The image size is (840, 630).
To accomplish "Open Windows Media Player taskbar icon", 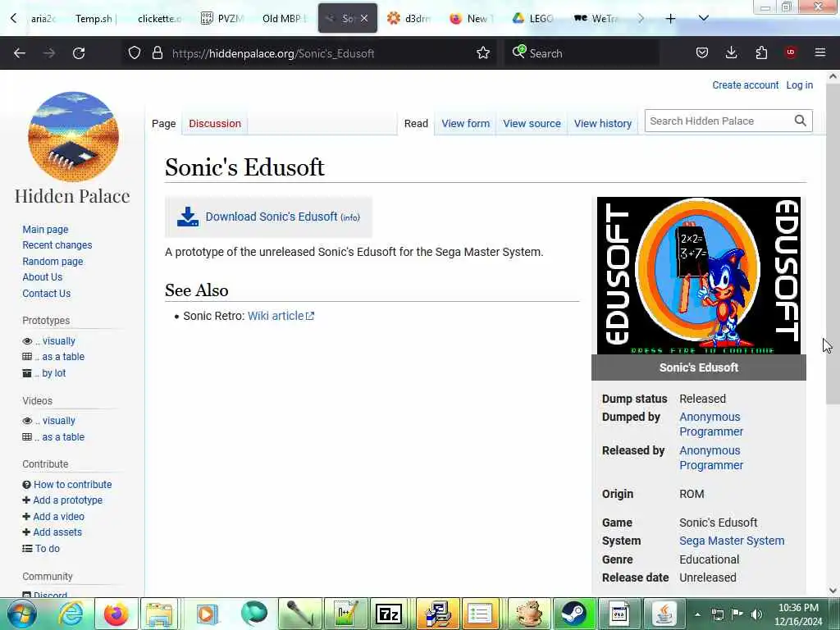I will 206,614.
